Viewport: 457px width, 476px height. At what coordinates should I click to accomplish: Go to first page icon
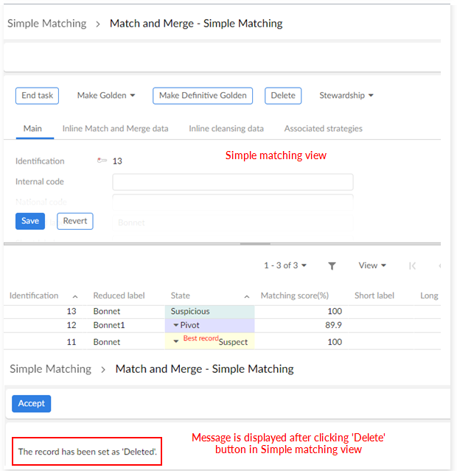pyautogui.click(x=412, y=266)
